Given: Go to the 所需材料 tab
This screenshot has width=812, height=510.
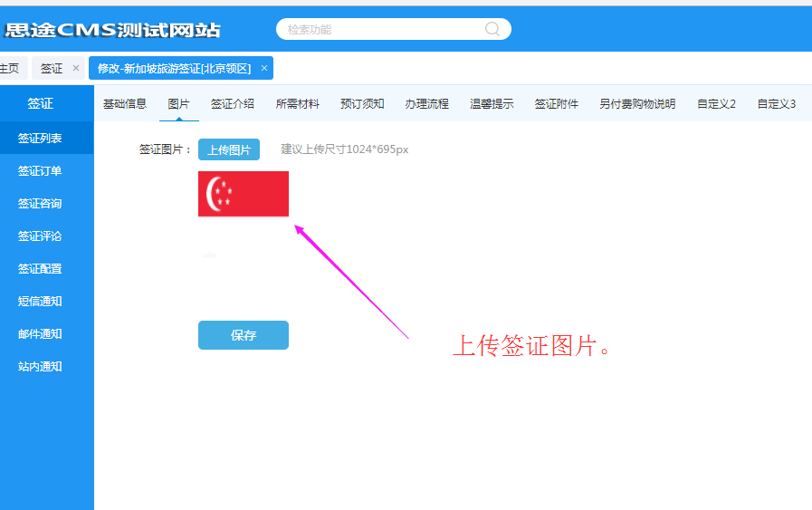Looking at the screenshot, I should tap(298, 104).
